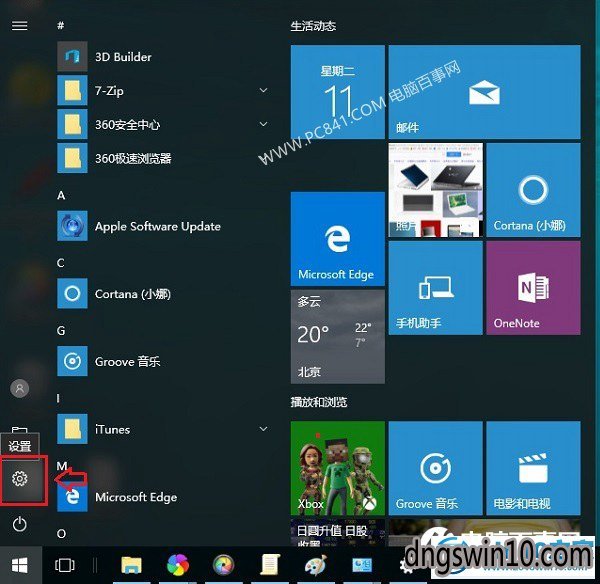Click the 3D Builder app icon
Viewport: 600px width, 584px height.
(72, 57)
